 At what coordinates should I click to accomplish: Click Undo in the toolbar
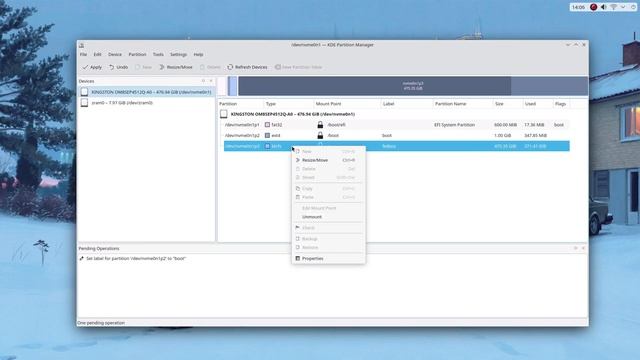point(118,67)
